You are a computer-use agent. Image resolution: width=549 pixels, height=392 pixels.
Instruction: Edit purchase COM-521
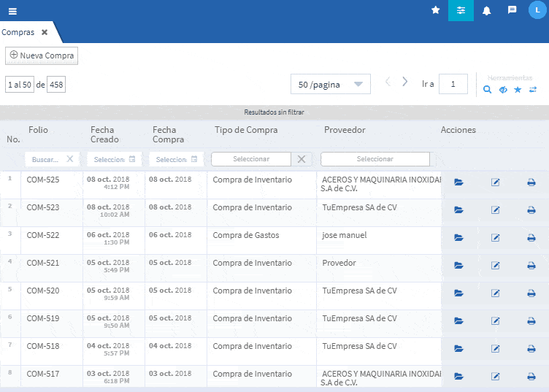[x=495, y=265]
